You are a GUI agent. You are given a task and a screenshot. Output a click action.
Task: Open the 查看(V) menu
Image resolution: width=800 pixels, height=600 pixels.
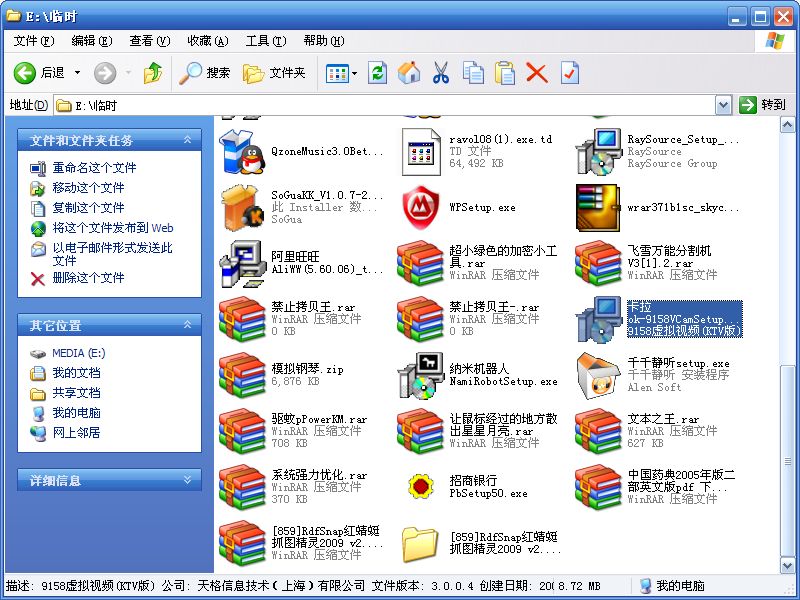(x=149, y=41)
